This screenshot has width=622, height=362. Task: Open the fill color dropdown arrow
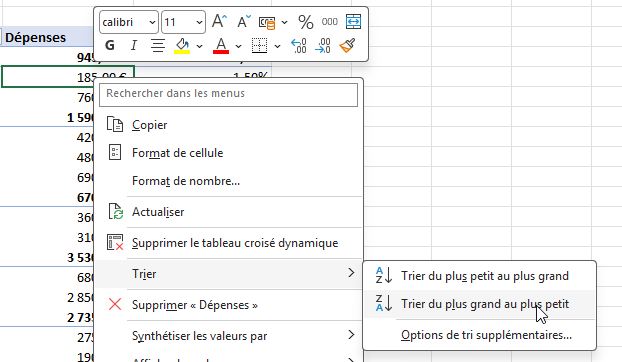click(x=200, y=46)
